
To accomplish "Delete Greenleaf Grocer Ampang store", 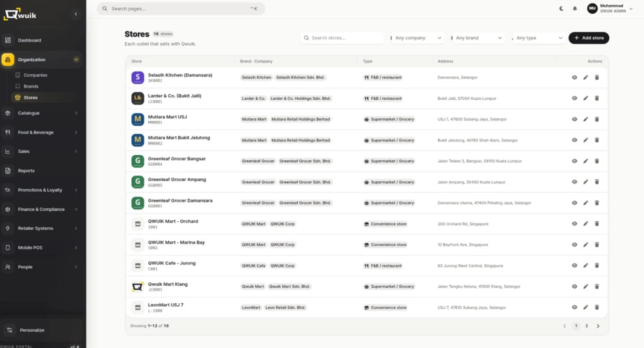I will [x=597, y=182].
